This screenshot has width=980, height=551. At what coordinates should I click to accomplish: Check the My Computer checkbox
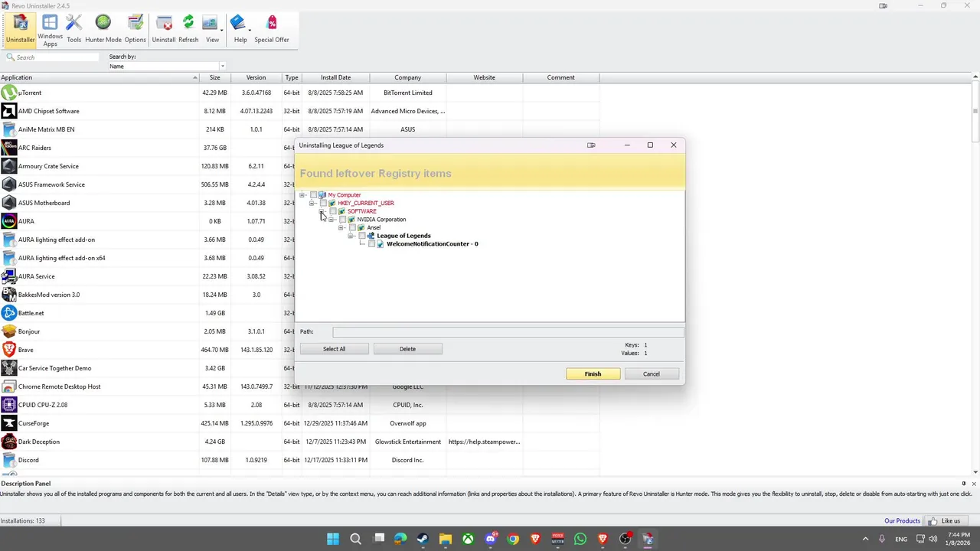(313, 195)
